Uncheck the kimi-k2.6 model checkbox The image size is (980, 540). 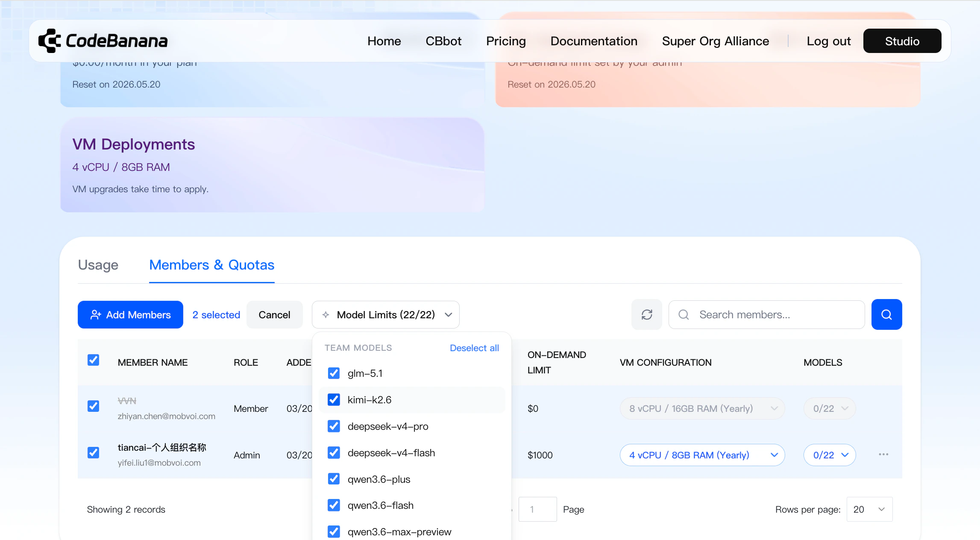click(x=334, y=400)
